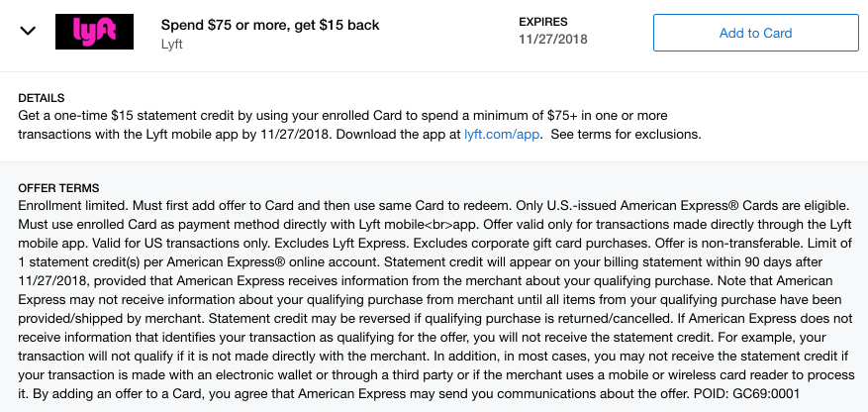Click "Get a one-time $15 statement credit" text

click(132, 116)
